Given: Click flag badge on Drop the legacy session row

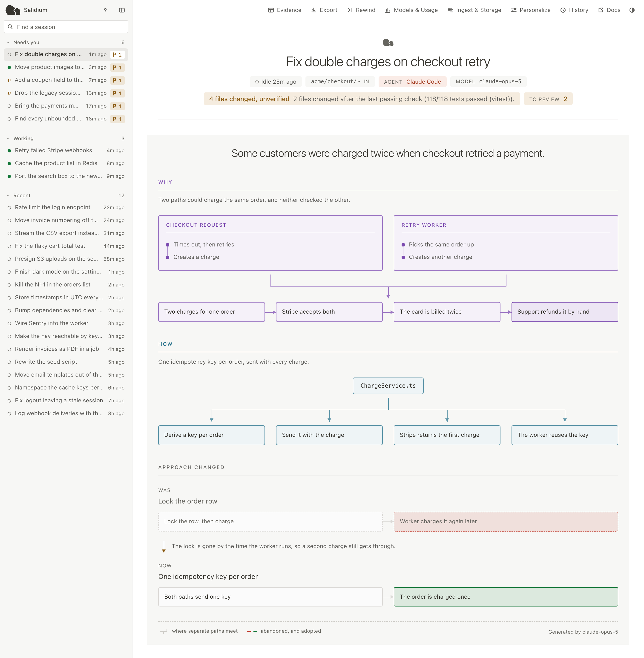Looking at the screenshot, I should 117,93.
